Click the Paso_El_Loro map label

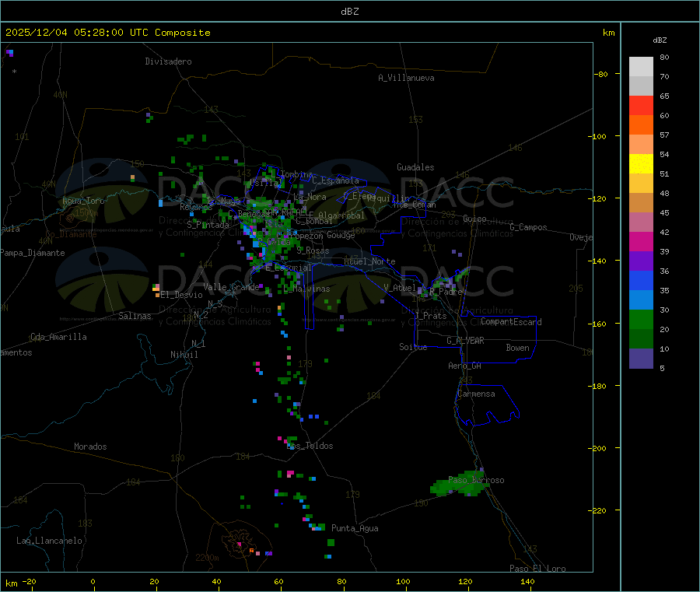[x=537, y=569]
